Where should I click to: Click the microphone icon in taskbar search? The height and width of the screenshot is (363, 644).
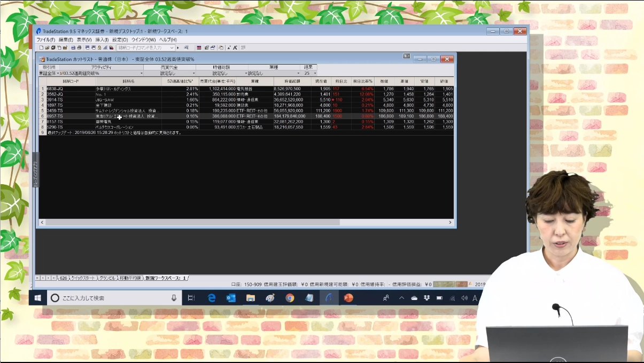point(174,298)
